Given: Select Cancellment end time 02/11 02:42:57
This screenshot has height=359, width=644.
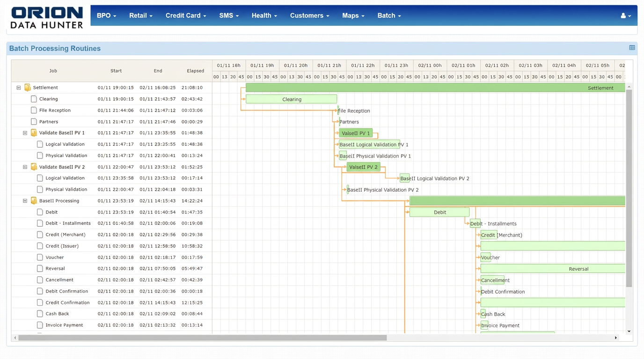Looking at the screenshot, I should [158, 280].
